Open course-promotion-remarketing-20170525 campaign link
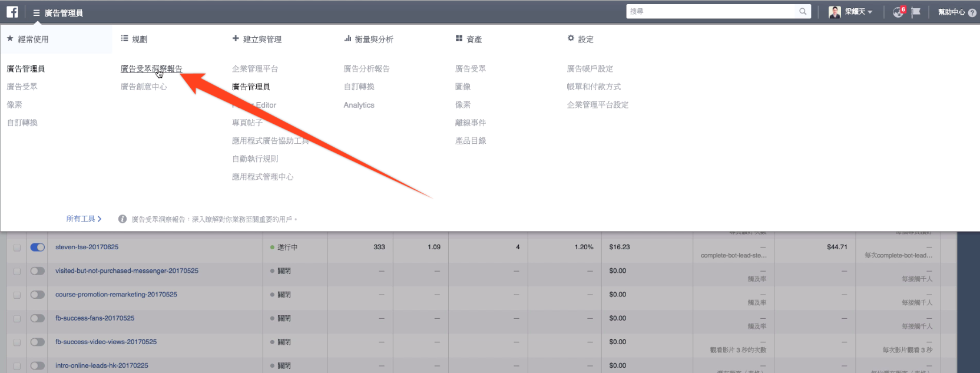The width and height of the screenshot is (980, 373). click(x=116, y=294)
